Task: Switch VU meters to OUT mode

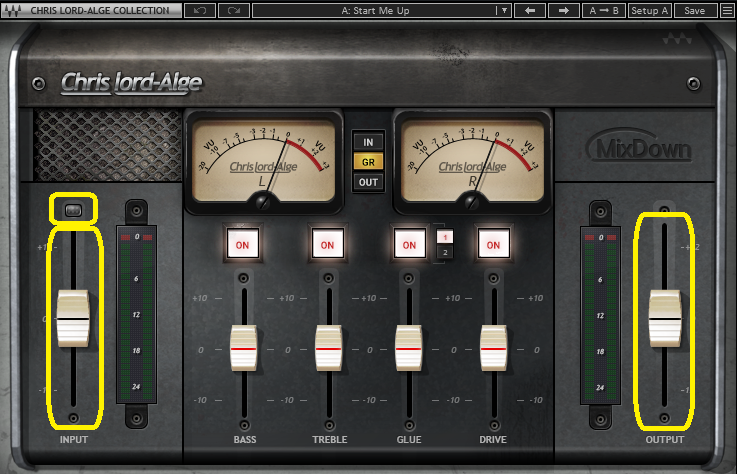Action: 368,182
